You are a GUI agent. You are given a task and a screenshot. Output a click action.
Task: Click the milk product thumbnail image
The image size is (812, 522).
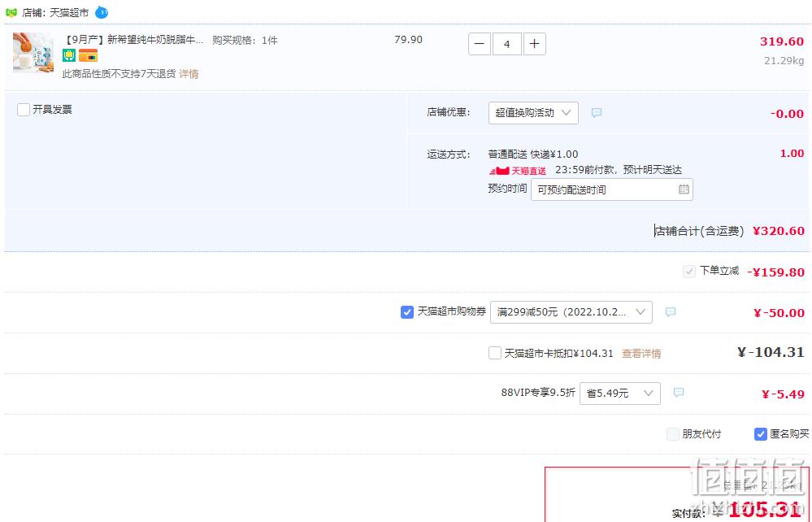(33, 53)
